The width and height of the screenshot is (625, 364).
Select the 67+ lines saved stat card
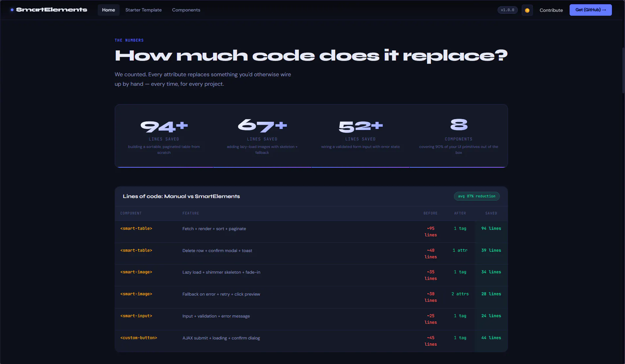[262, 136]
